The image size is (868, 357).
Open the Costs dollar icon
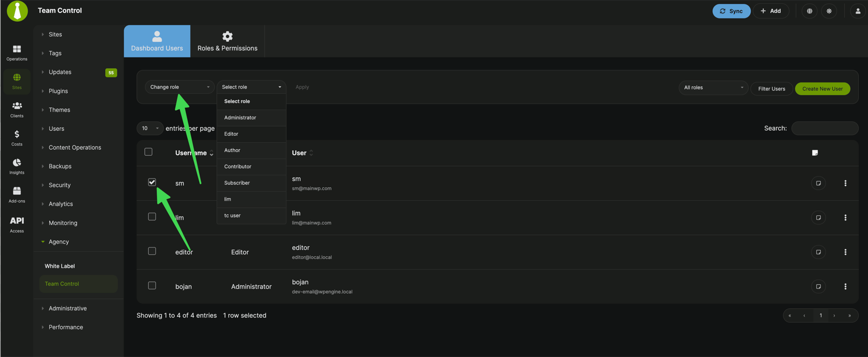tap(17, 138)
